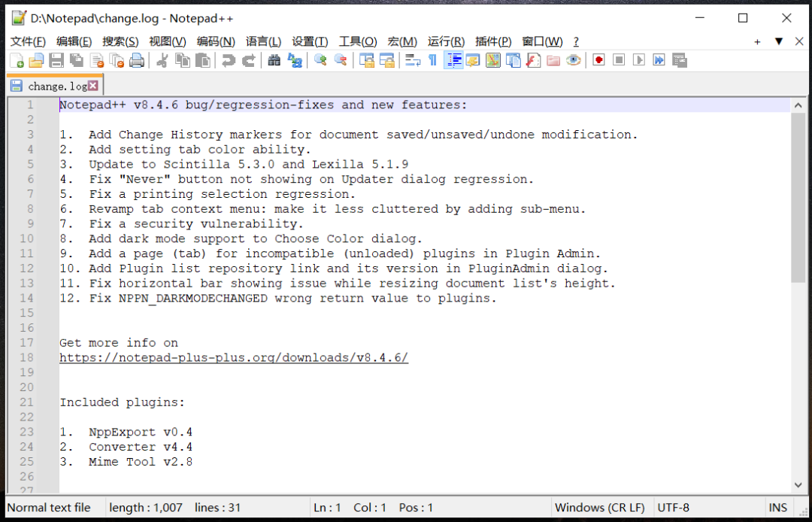Viewport: 812px width, 522px height.
Task: Toggle the indent guide display
Action: click(x=453, y=59)
